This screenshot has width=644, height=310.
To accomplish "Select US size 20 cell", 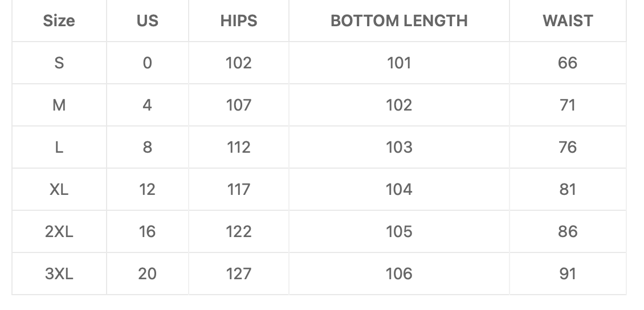I will (148, 274).
